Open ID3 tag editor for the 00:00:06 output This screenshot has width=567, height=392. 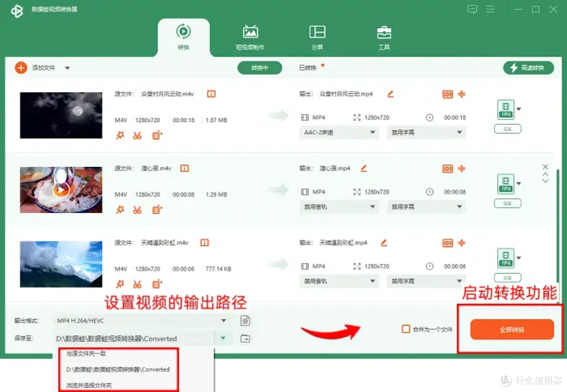click(x=448, y=243)
